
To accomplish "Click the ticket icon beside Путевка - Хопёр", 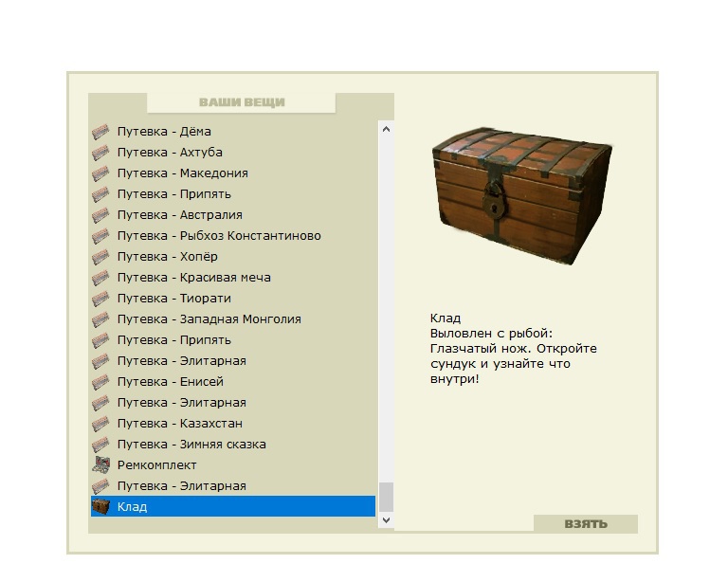I will point(100,257).
